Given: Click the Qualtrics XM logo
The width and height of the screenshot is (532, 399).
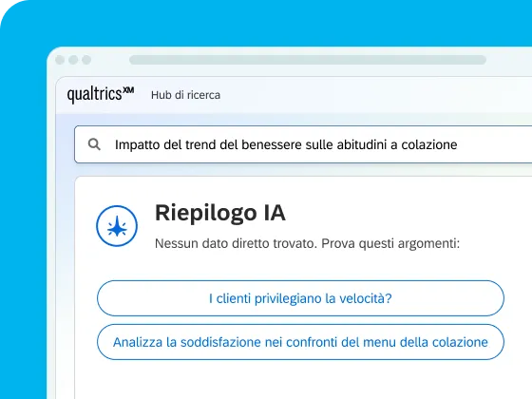Looking at the screenshot, I should tap(101, 94).
